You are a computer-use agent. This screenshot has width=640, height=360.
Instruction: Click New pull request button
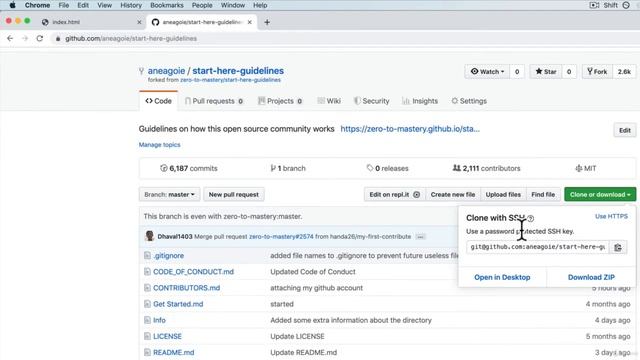(x=234, y=195)
